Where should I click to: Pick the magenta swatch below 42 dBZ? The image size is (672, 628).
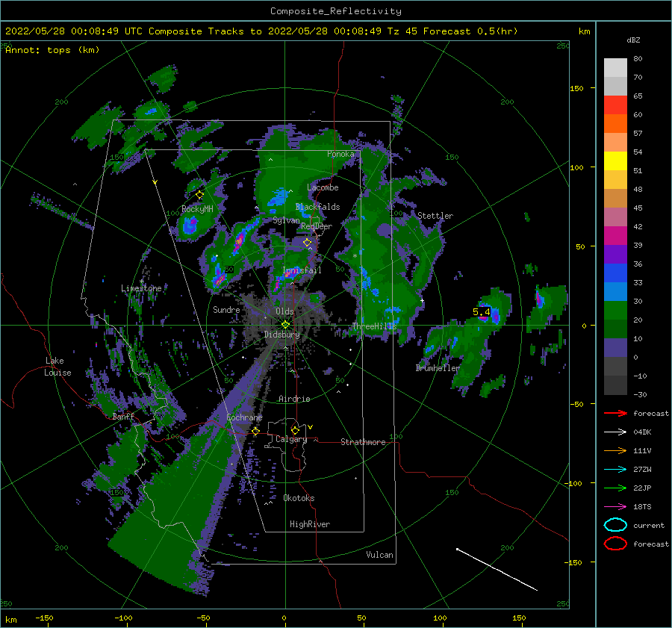click(x=615, y=236)
